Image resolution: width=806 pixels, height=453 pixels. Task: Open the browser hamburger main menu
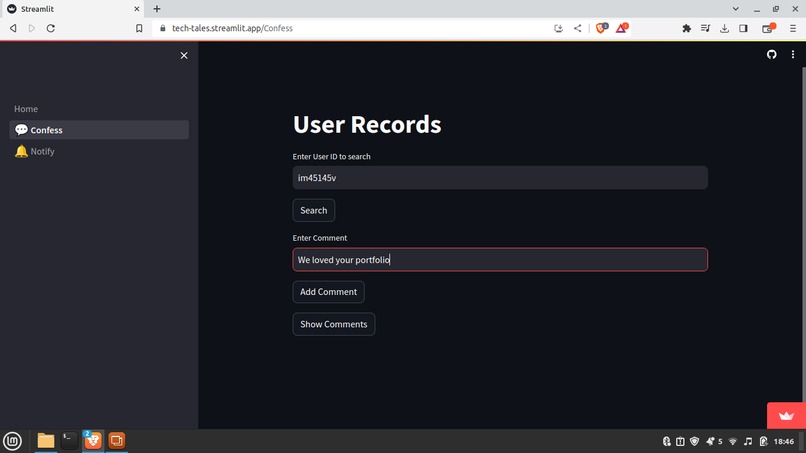tap(793, 28)
